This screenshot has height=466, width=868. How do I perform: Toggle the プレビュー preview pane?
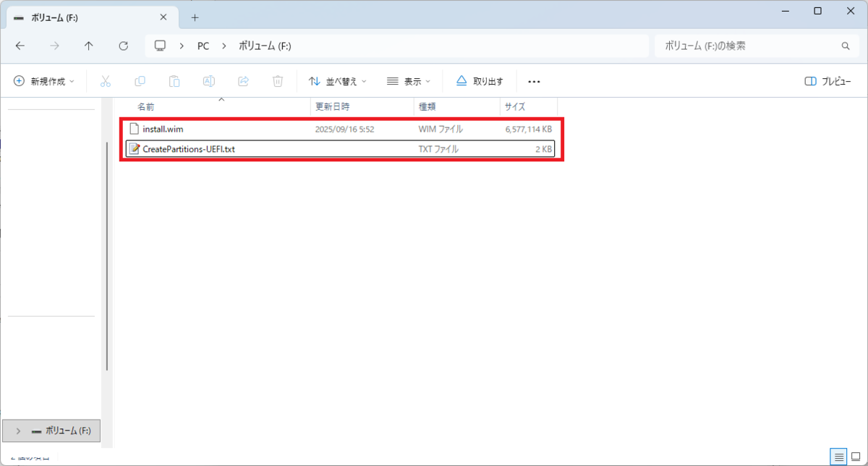point(827,81)
